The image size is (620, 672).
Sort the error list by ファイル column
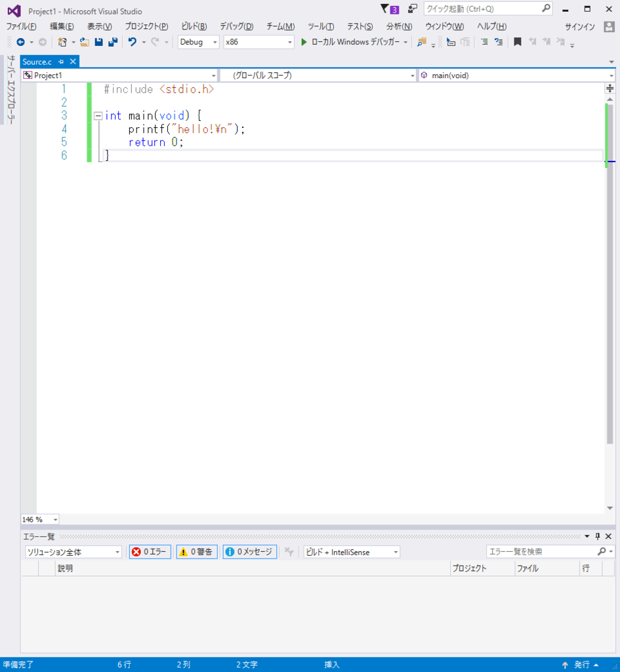pos(547,568)
